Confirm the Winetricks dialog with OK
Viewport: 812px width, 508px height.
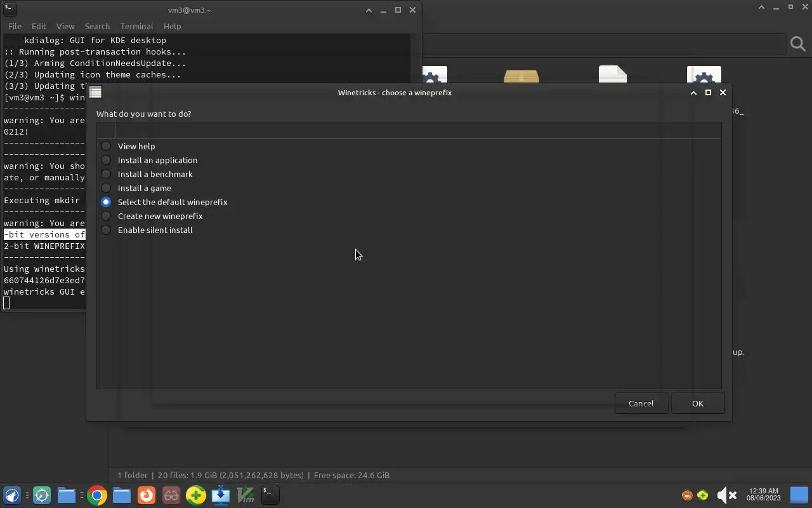698,403
